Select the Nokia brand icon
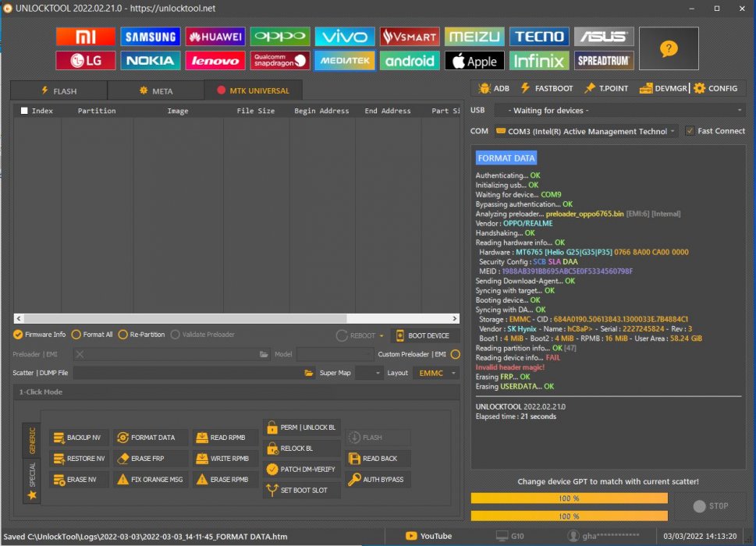756x546 pixels. click(x=151, y=61)
